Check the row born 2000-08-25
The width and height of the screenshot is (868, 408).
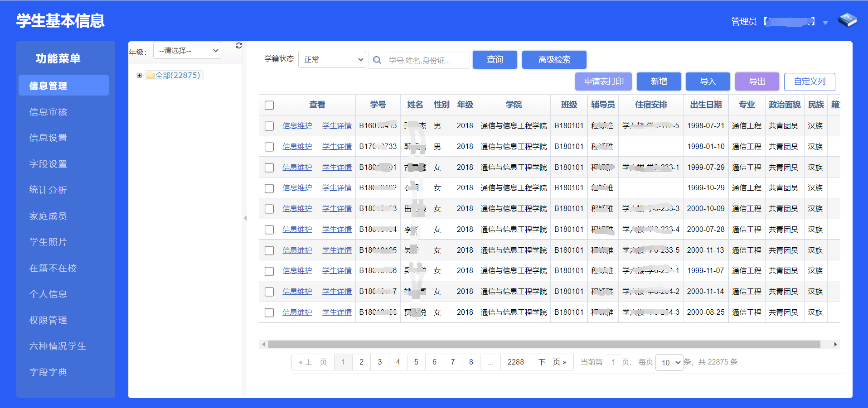point(269,312)
